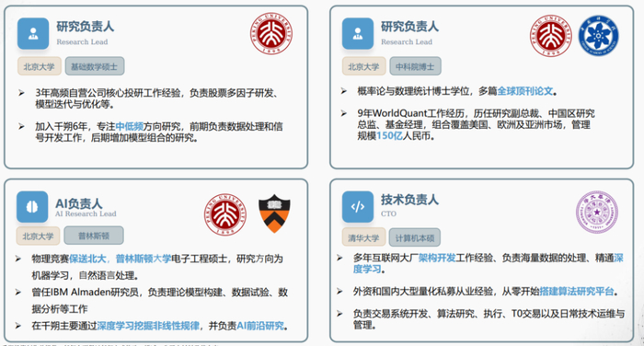Click the bullet arrow before 物理竞赛
This screenshot has width=644, height=346.
[18, 259]
